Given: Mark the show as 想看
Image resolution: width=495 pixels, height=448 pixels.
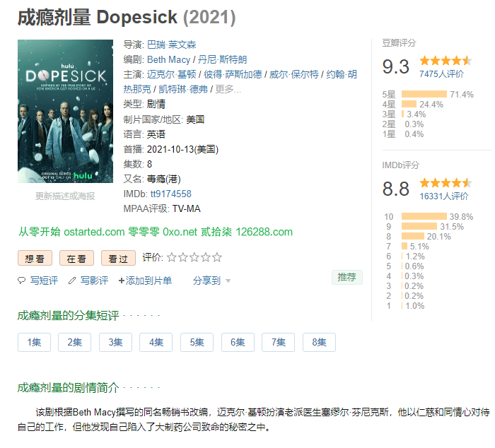Looking at the screenshot, I should click(35, 259).
